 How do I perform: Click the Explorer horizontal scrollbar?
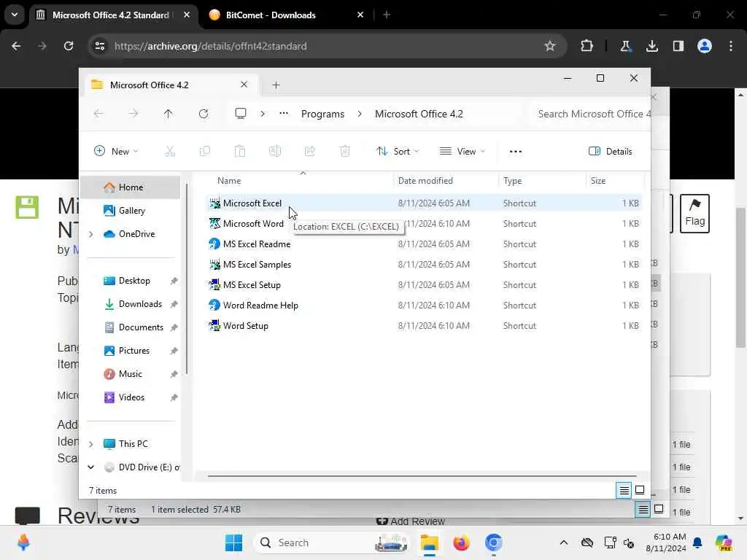point(422,475)
